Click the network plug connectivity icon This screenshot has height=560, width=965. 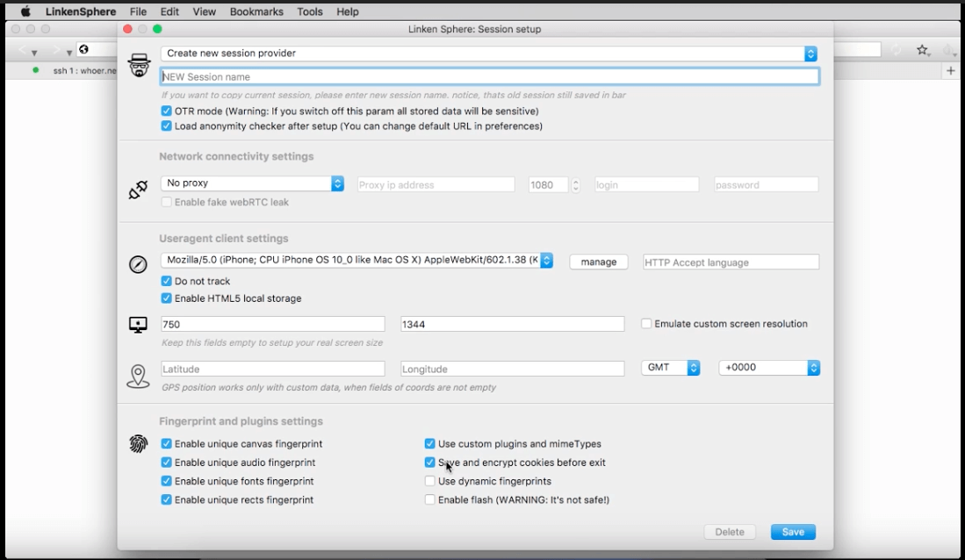point(138,189)
